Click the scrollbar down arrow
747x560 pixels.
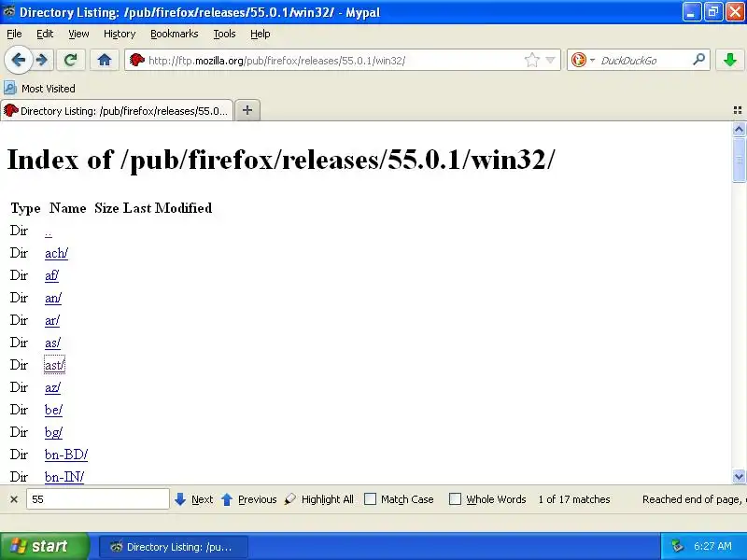click(x=739, y=476)
